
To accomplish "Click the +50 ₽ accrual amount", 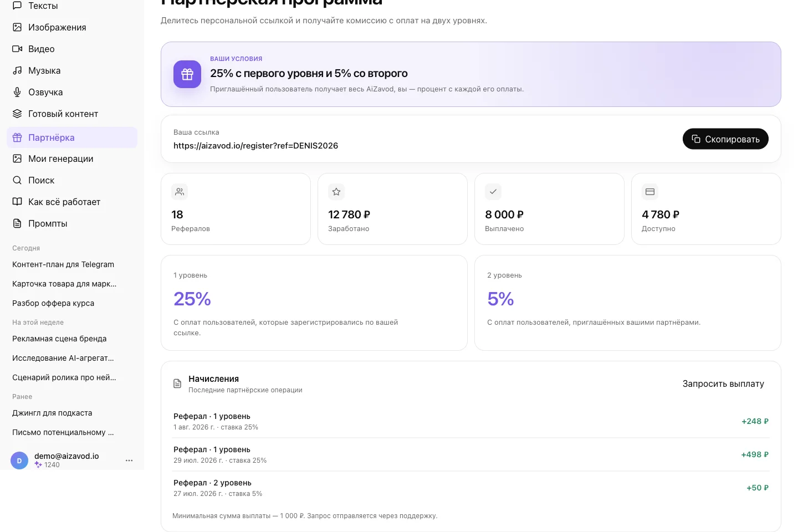I will (758, 488).
